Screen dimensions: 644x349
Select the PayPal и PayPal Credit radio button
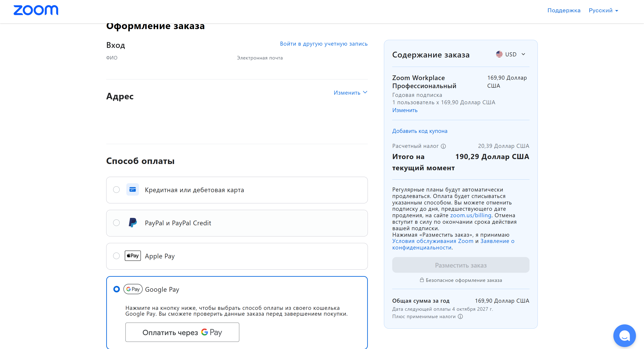click(x=116, y=223)
